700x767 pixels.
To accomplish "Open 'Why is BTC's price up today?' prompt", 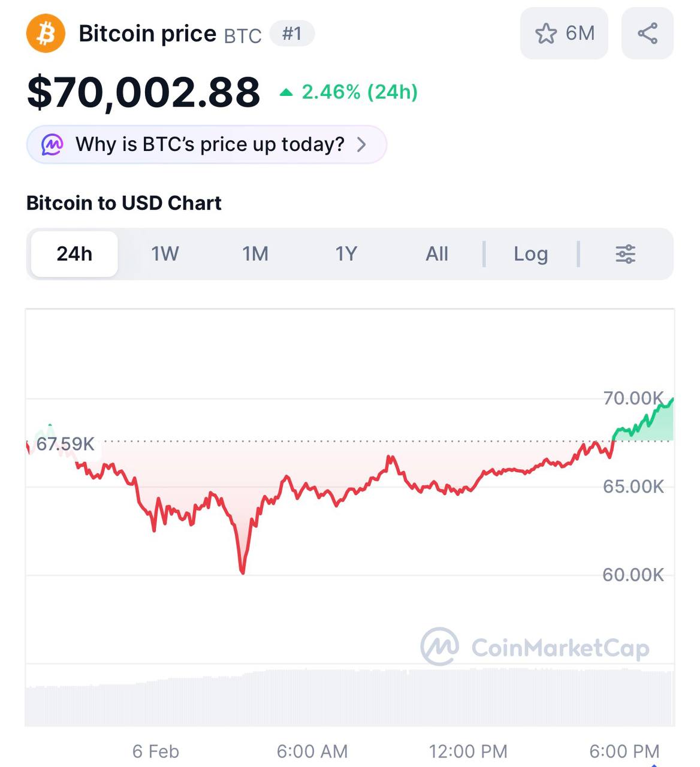I will pos(210,144).
